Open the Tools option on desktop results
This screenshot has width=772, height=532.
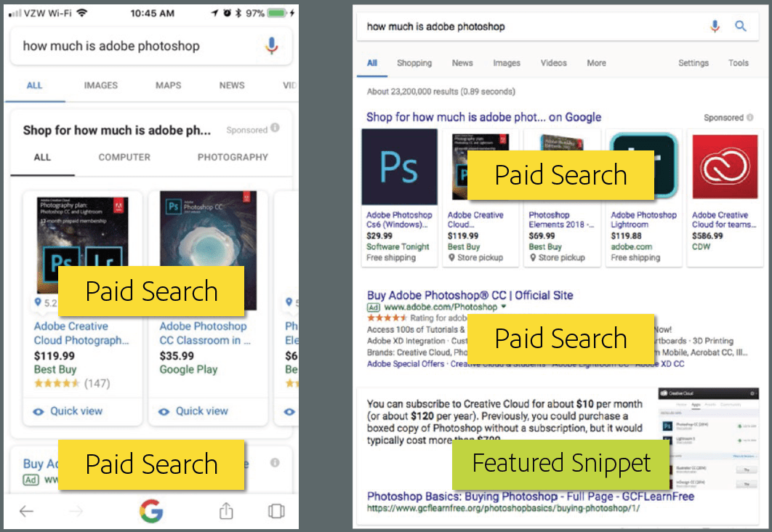(x=738, y=63)
